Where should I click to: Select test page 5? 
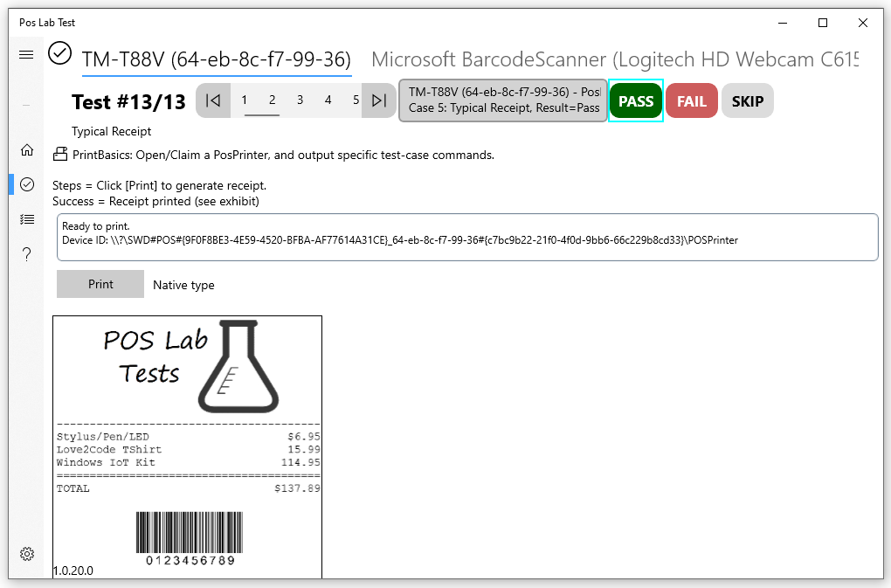(x=356, y=100)
